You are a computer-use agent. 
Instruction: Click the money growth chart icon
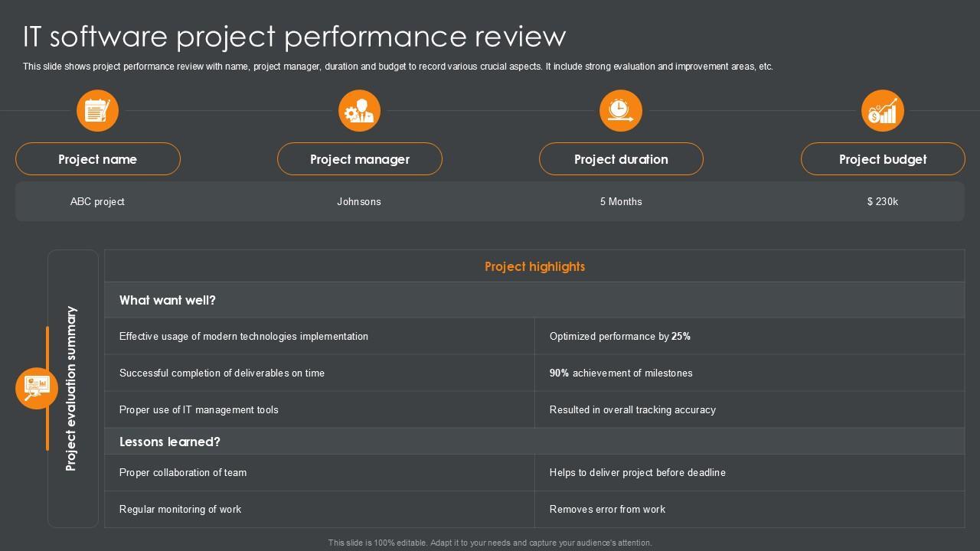click(x=883, y=111)
